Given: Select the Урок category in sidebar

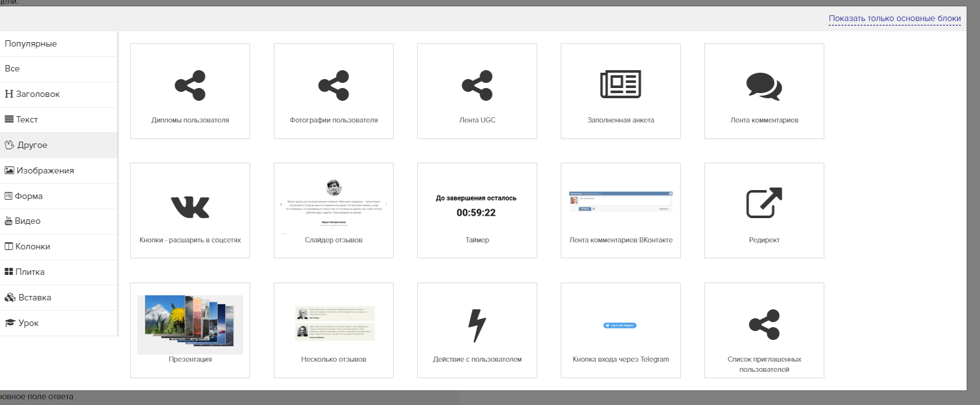Looking at the screenshot, I should tap(28, 323).
